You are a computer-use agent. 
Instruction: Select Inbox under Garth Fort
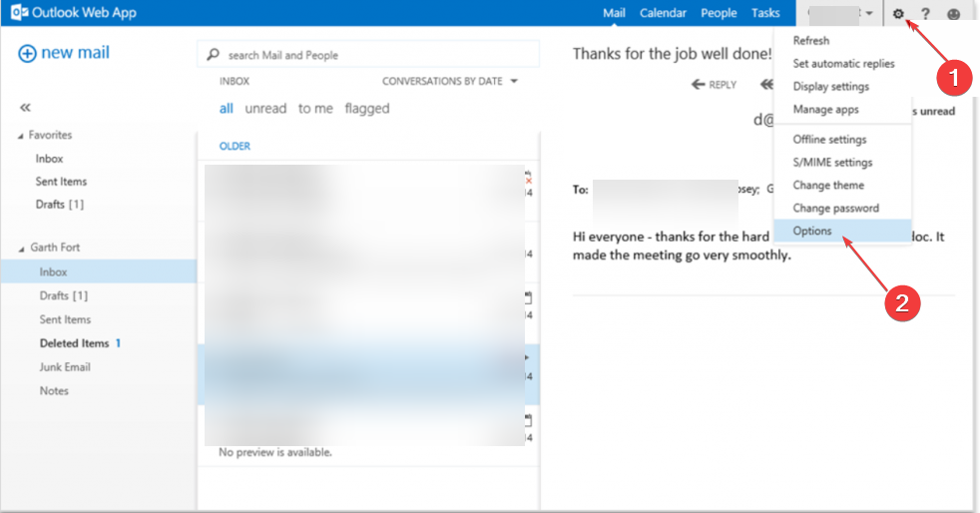tap(99, 271)
